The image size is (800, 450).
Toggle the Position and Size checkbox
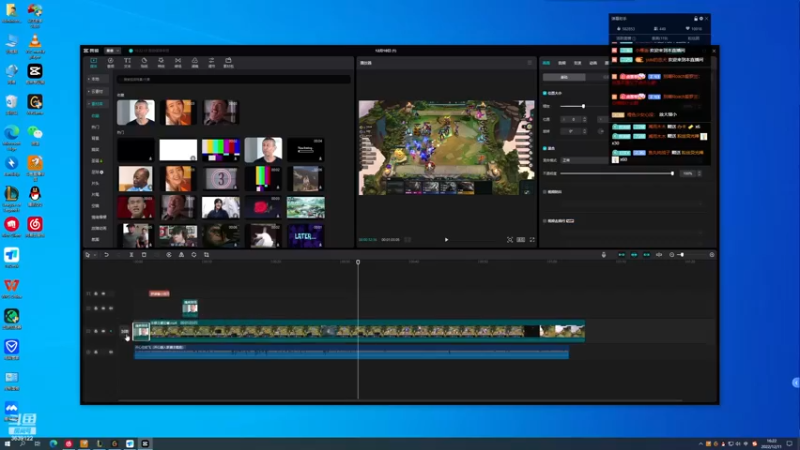pyautogui.click(x=545, y=93)
